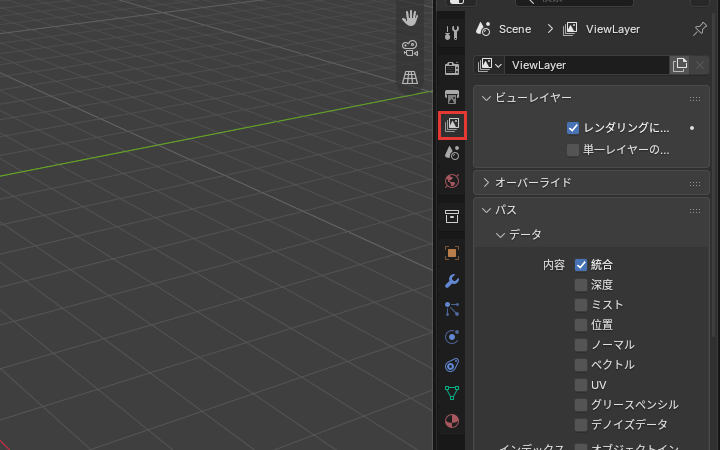Open View Layer properties tab
The width and height of the screenshot is (720, 450).
click(x=452, y=125)
